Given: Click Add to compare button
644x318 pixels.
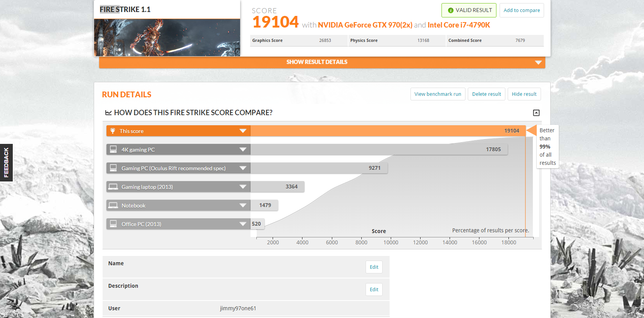Looking at the screenshot, I should [522, 10].
